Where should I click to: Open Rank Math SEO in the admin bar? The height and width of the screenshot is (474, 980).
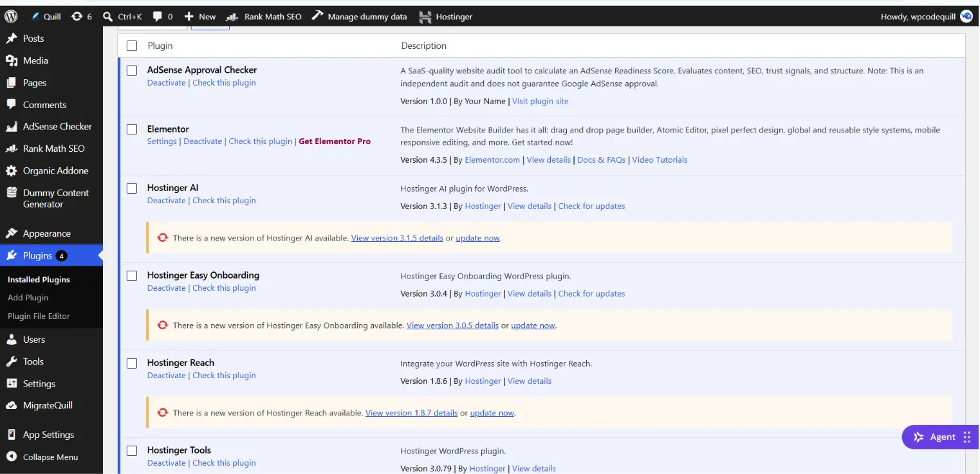click(x=263, y=16)
